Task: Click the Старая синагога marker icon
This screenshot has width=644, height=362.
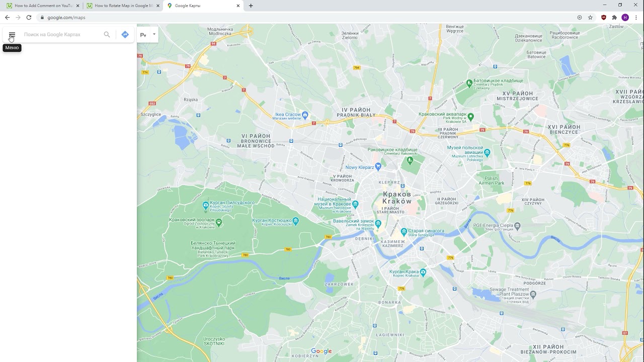Action: (x=404, y=232)
